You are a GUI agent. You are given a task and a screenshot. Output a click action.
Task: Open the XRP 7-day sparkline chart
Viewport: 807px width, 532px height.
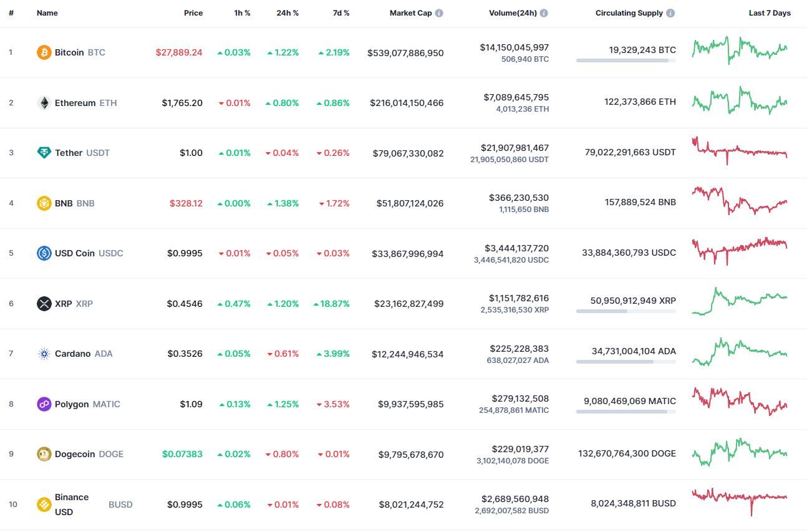point(740,301)
